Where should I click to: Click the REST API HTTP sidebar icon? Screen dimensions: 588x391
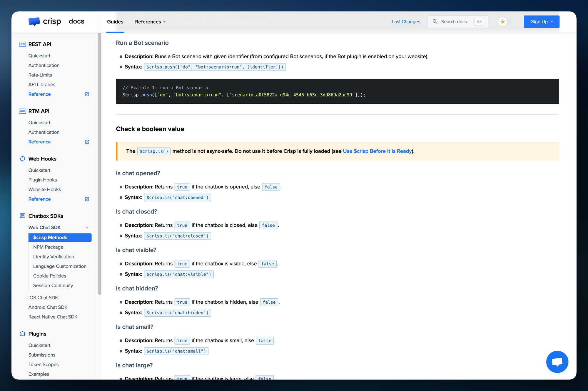[x=22, y=44]
